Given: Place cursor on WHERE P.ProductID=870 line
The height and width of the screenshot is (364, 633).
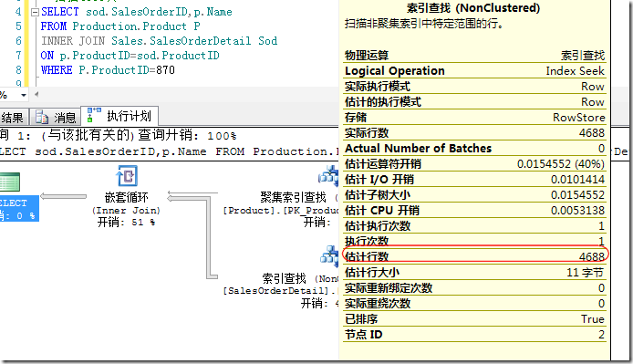Looking at the screenshot, I should [x=108, y=70].
